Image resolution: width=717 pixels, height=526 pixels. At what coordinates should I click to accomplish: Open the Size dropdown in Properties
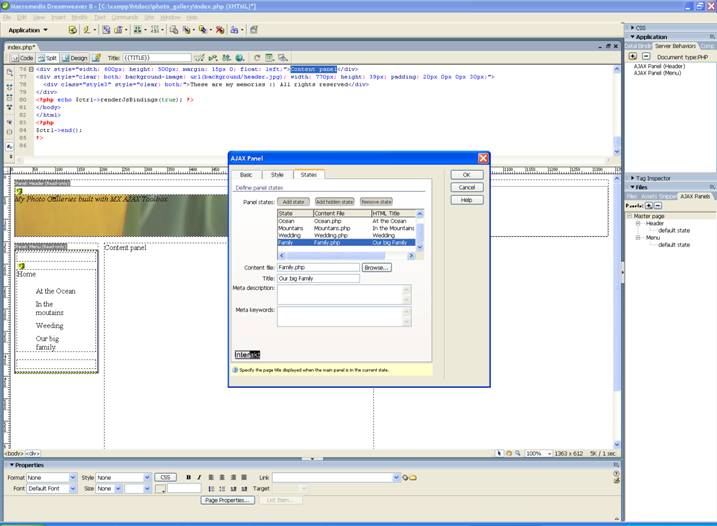[x=118, y=488]
